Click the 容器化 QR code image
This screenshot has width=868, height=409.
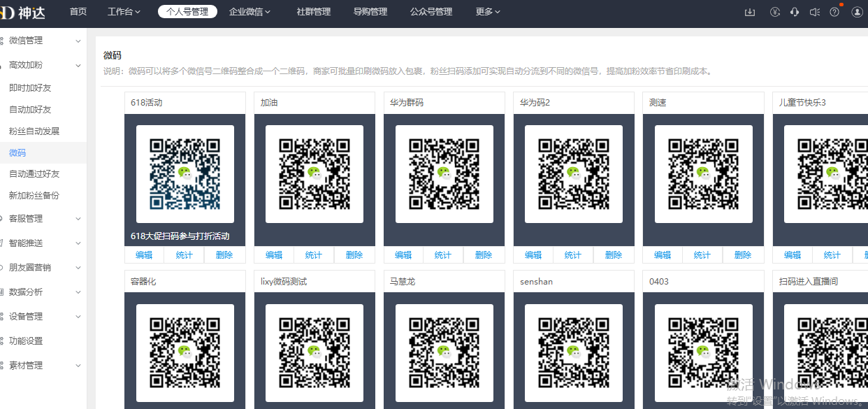tap(185, 353)
